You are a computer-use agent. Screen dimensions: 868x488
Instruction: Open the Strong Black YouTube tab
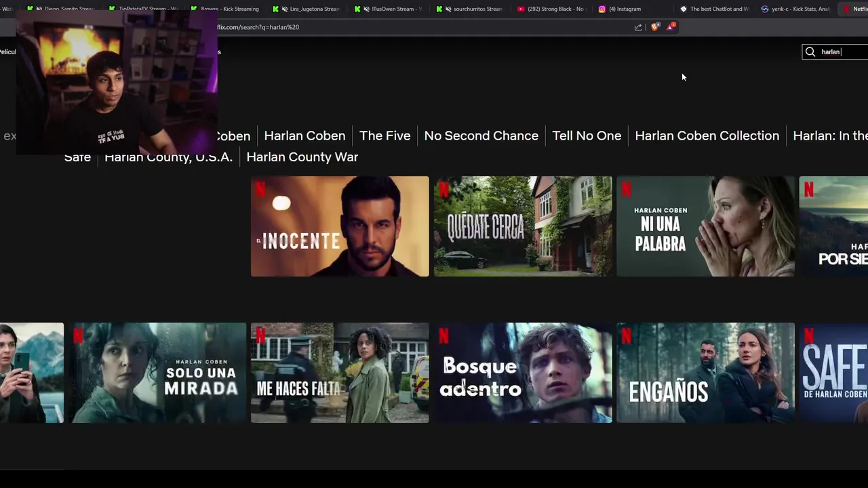[x=553, y=9]
